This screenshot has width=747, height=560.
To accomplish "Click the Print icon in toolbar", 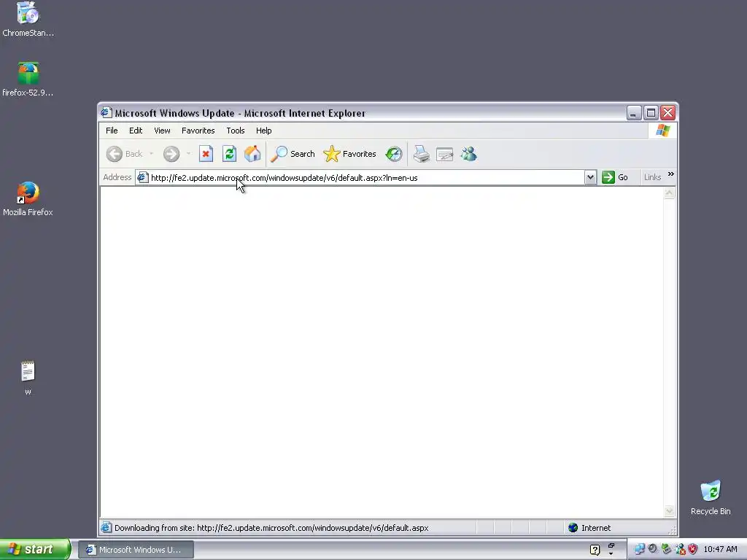I will click(421, 154).
